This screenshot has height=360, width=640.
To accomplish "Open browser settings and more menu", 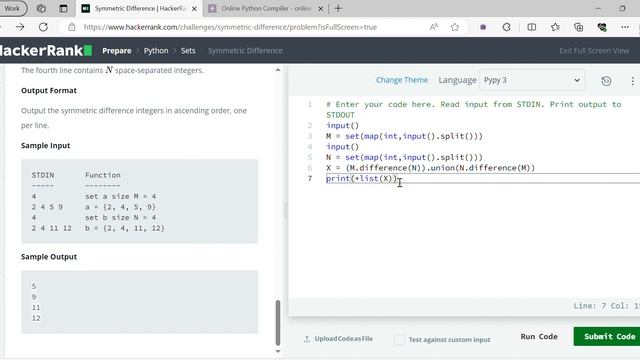I will [625, 27].
